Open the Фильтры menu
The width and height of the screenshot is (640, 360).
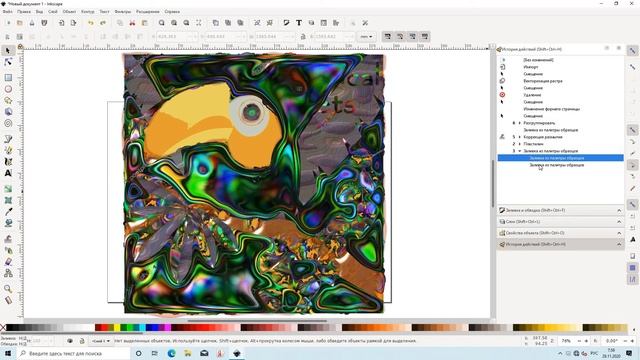pos(122,11)
